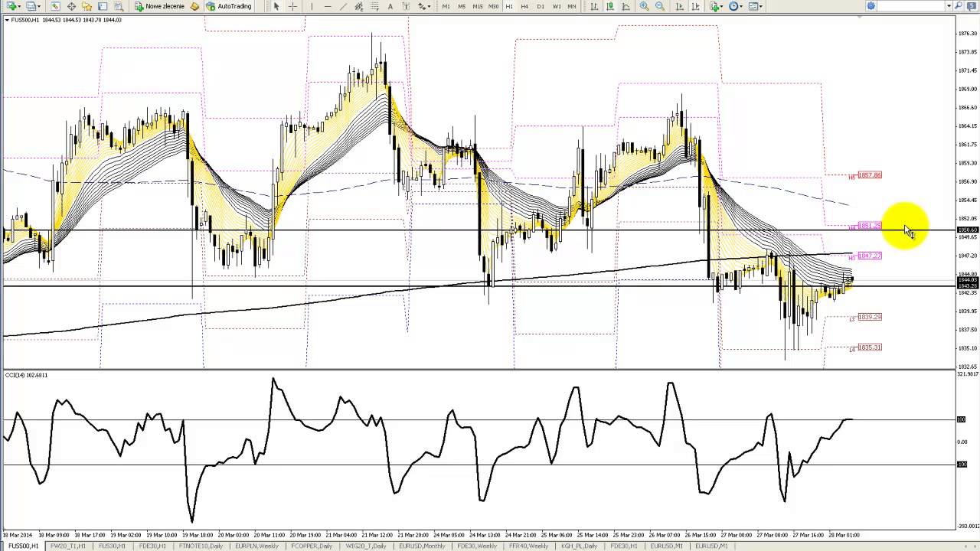Launch MetaEditor from the yellow book icon
This screenshot has height=551, width=980.
(194, 6)
